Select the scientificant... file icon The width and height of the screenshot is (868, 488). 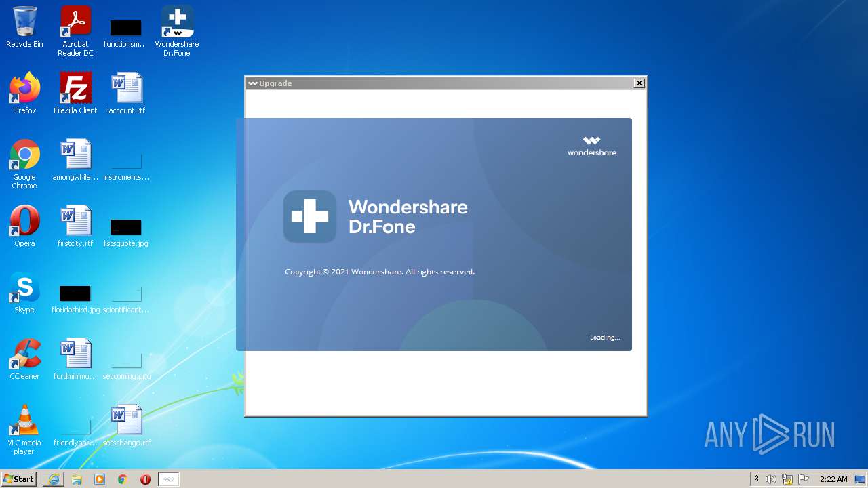(126, 299)
